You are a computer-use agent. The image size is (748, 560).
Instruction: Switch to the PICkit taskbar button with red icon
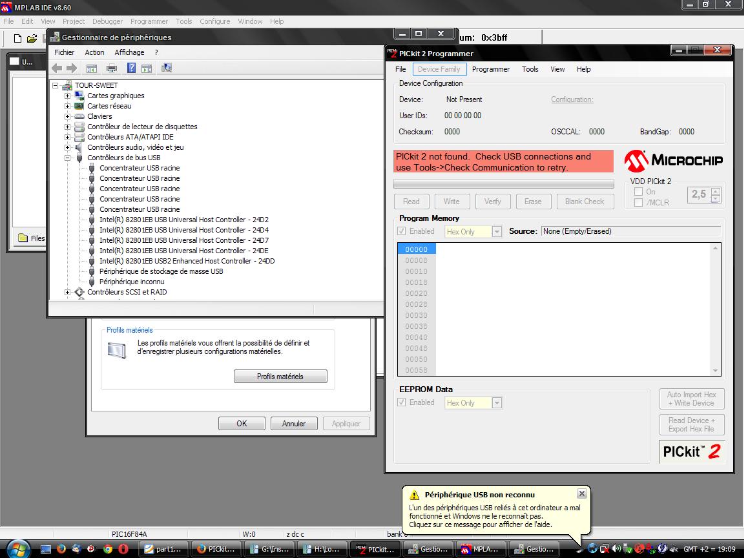pos(377,550)
